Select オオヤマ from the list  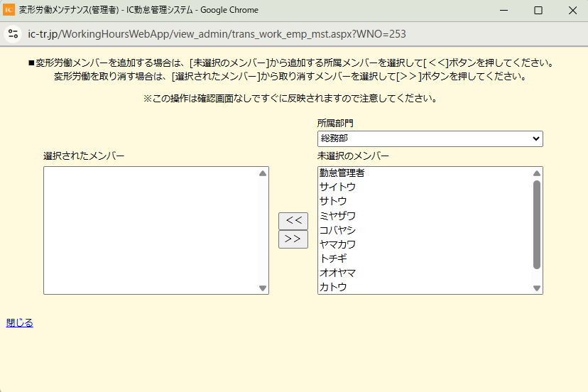(x=337, y=273)
